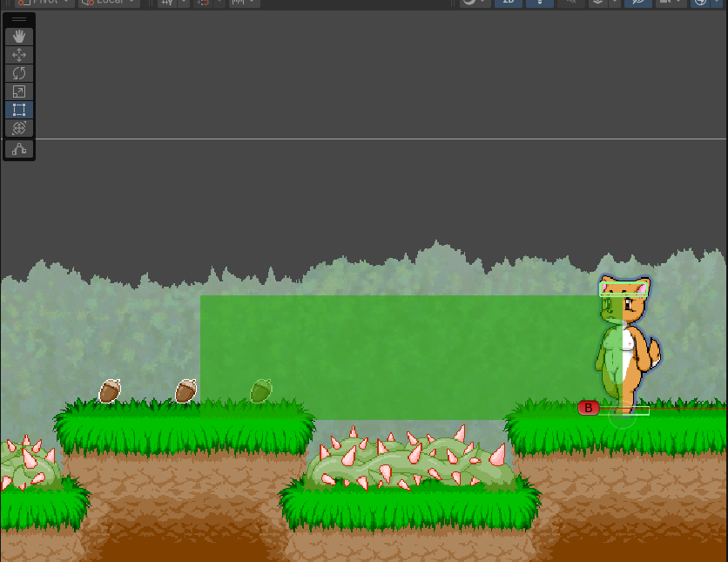This screenshot has height=562, width=728.
Task: Click the green box outline on fox's head
Action: pos(624,288)
